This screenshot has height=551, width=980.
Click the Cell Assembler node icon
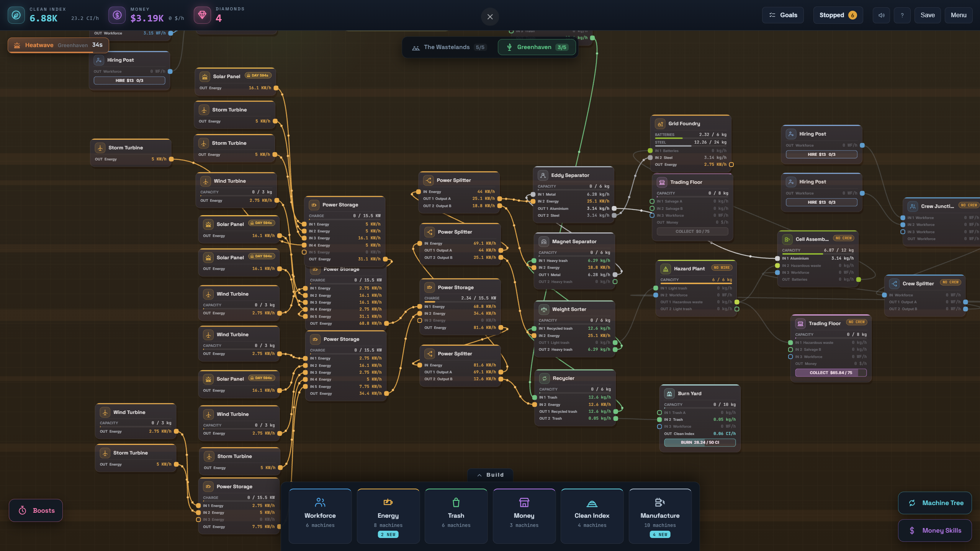pyautogui.click(x=787, y=239)
